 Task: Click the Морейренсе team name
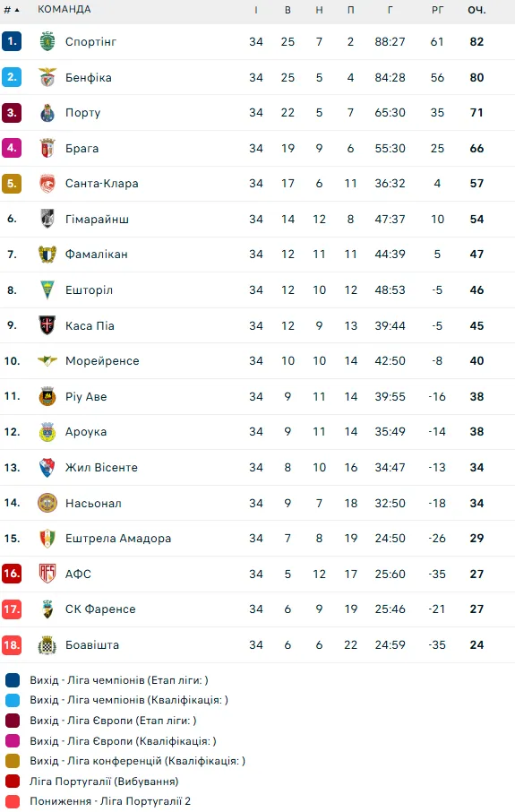[102, 361]
